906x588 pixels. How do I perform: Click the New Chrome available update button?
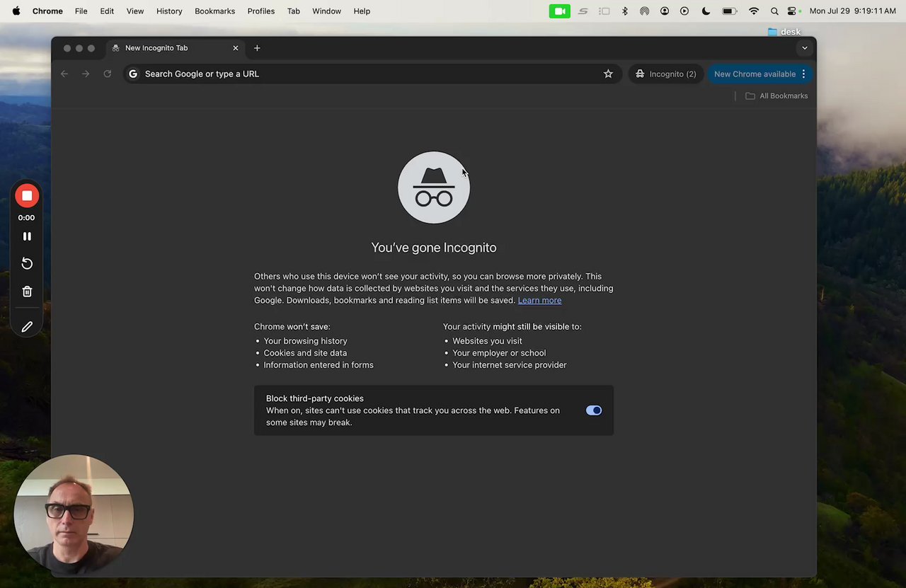[755, 74]
